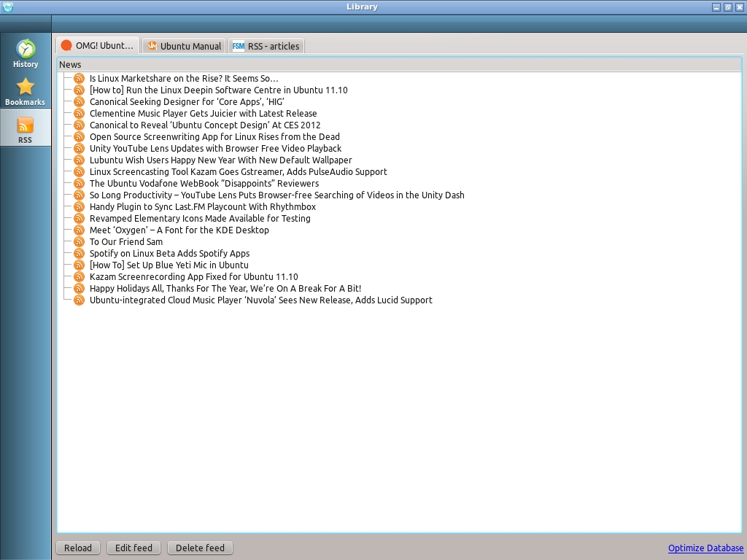The width and height of the screenshot is (747, 560).
Task: Open article 'Is Linux Marketshare on the Rise? It Seems So…'
Action: (x=184, y=79)
